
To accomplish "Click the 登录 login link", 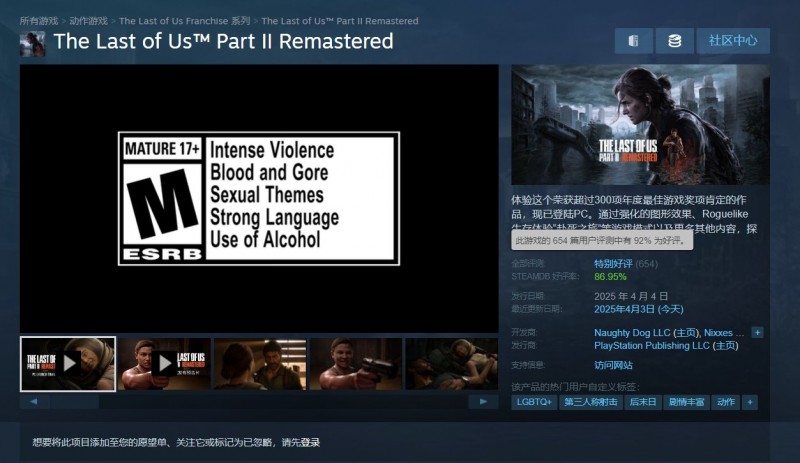I will tap(309, 442).
